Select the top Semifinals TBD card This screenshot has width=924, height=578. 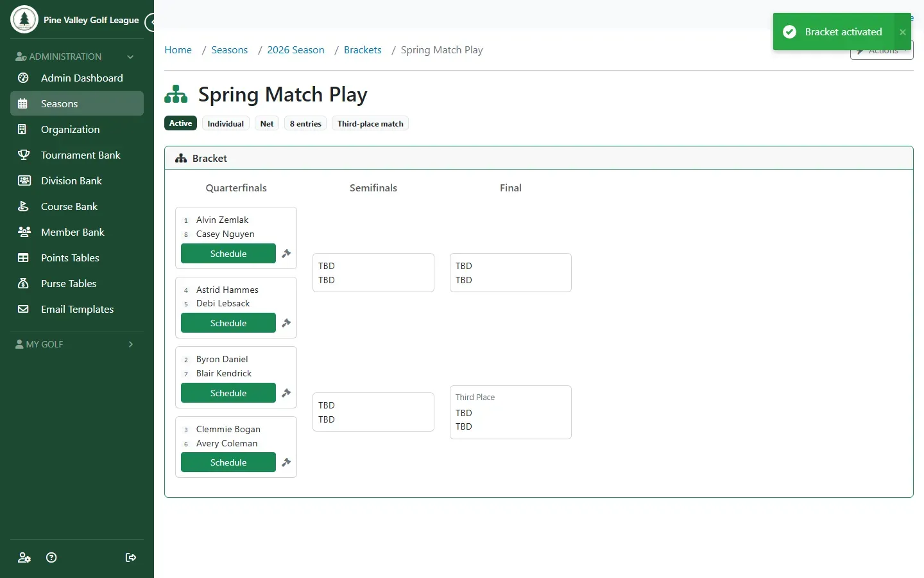[373, 273]
